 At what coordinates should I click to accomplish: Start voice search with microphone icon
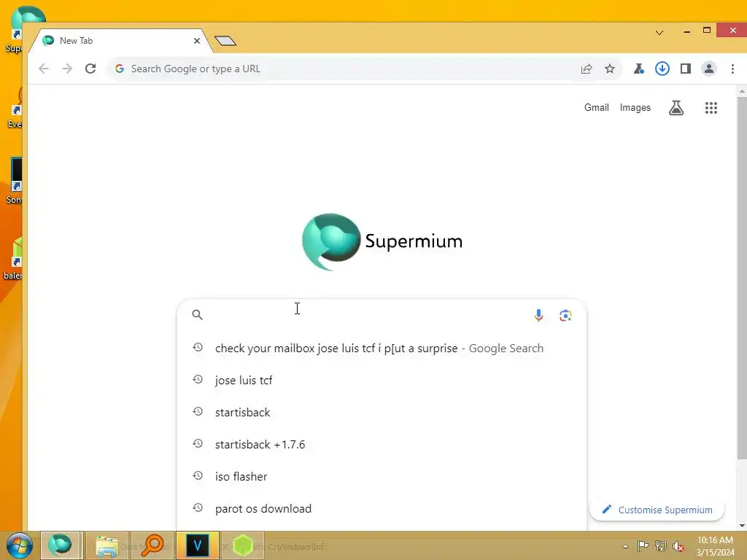pyautogui.click(x=538, y=315)
